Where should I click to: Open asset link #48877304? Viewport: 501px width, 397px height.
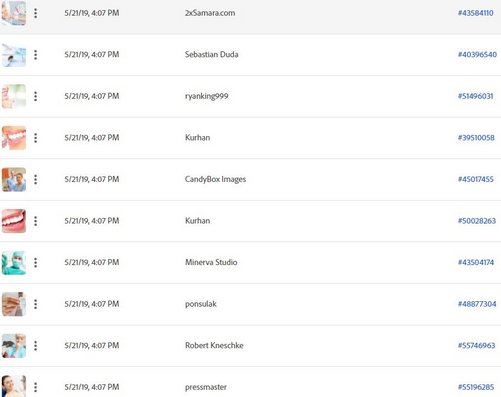point(477,304)
